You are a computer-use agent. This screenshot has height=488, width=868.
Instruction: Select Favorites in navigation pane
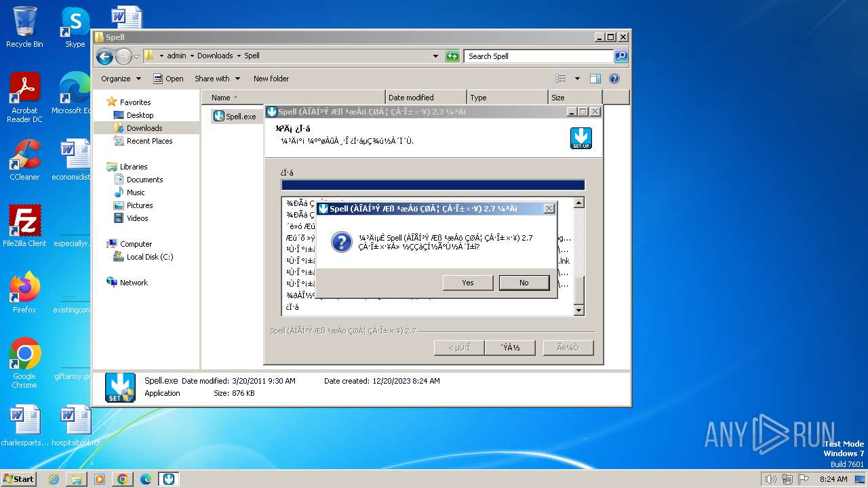click(135, 102)
